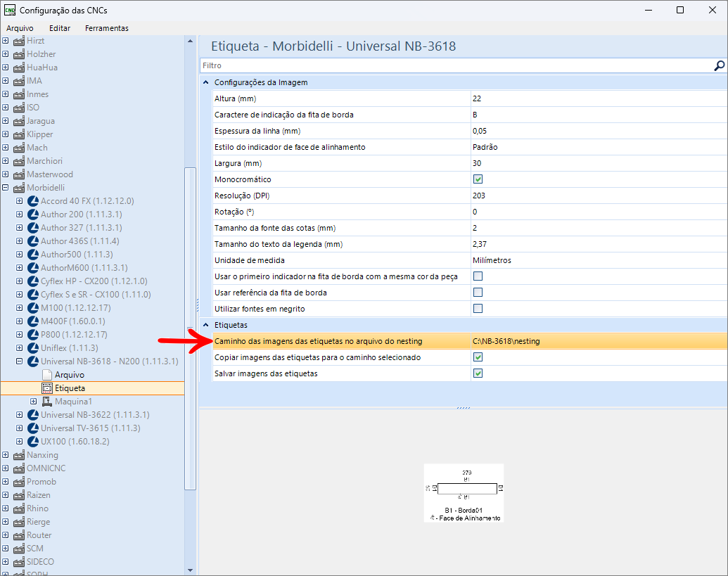Image resolution: width=728 pixels, height=576 pixels.
Task: Click the Cyflex HP - CX200 icon
Action: [x=33, y=282]
